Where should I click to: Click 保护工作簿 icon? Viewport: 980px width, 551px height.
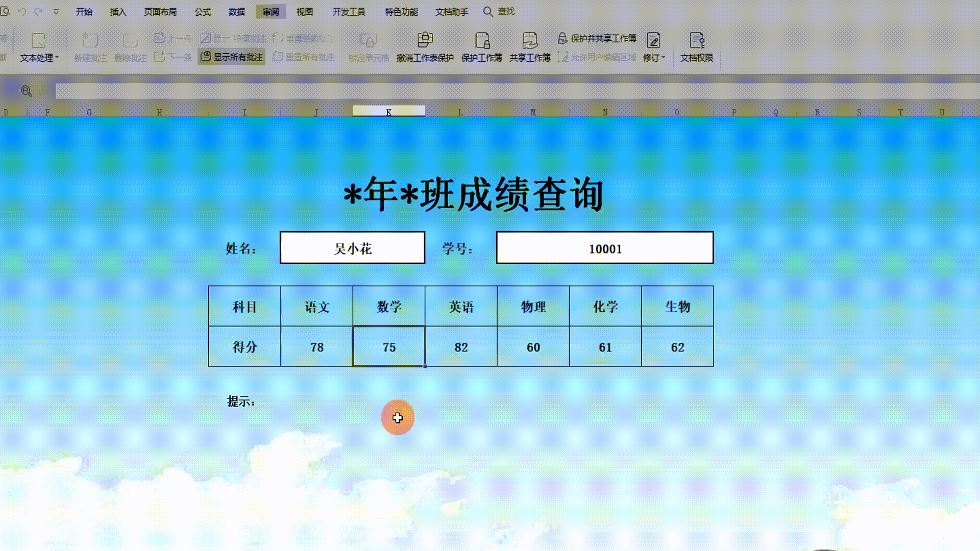(x=482, y=40)
